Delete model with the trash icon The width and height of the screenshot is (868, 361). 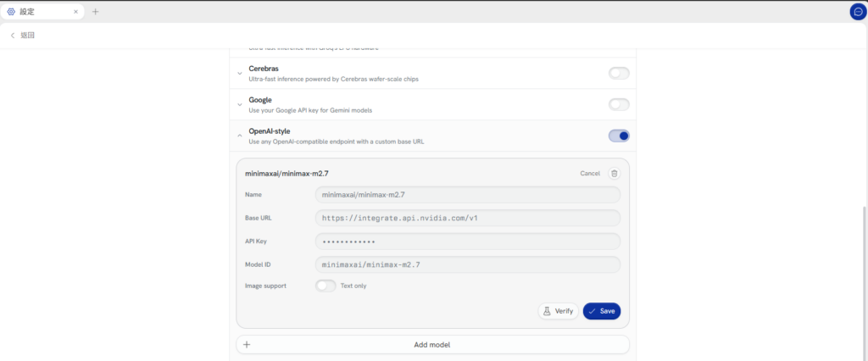(614, 174)
